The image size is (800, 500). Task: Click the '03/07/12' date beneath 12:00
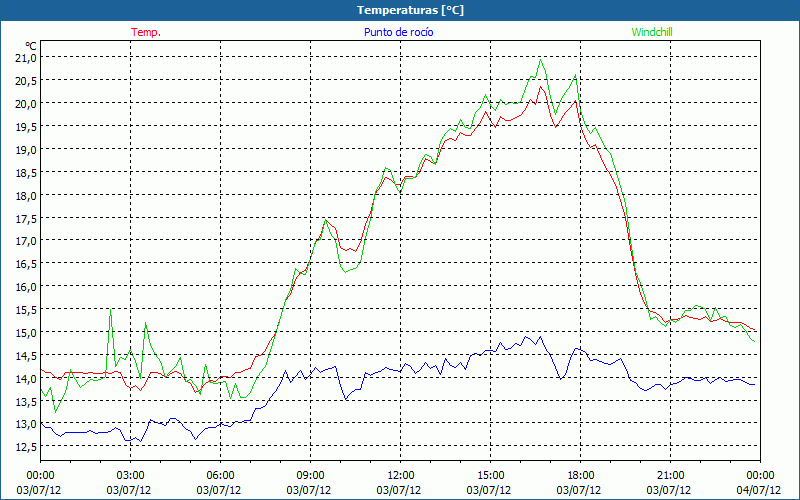(399, 491)
